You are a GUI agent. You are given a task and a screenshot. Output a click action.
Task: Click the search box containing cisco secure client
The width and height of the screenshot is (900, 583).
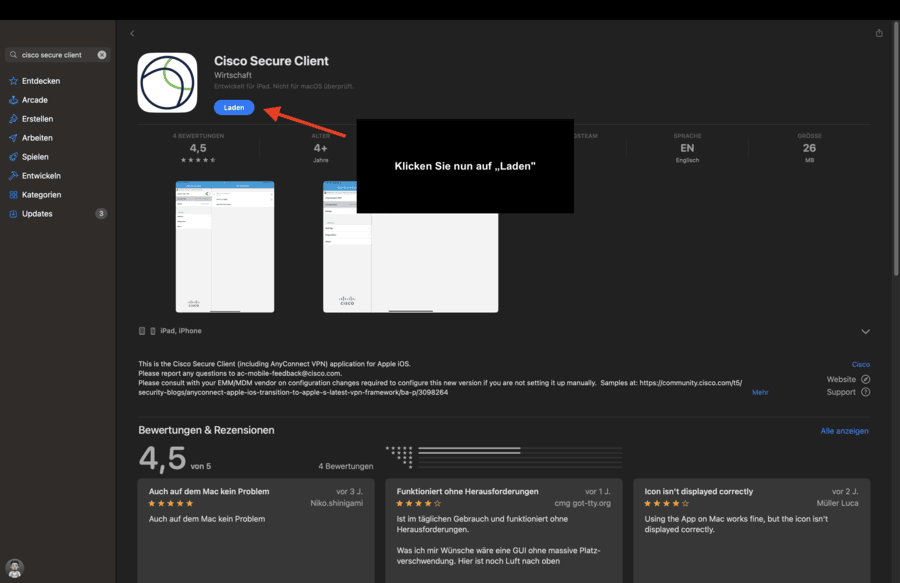click(57, 55)
